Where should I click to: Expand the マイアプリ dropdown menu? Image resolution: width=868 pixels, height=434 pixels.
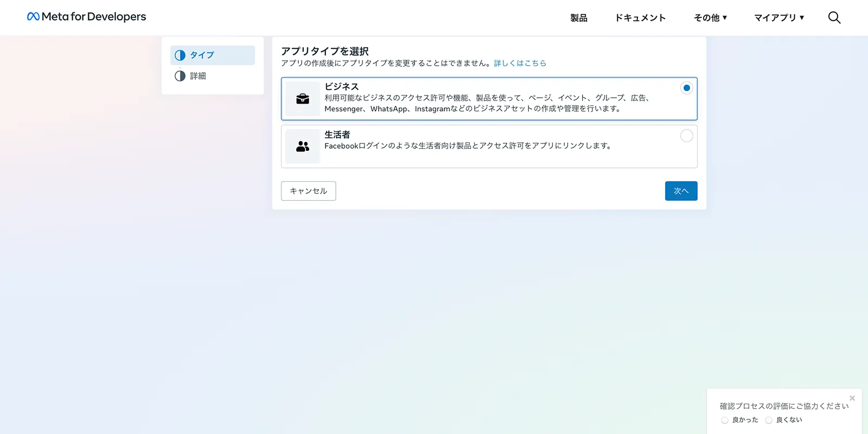click(779, 17)
